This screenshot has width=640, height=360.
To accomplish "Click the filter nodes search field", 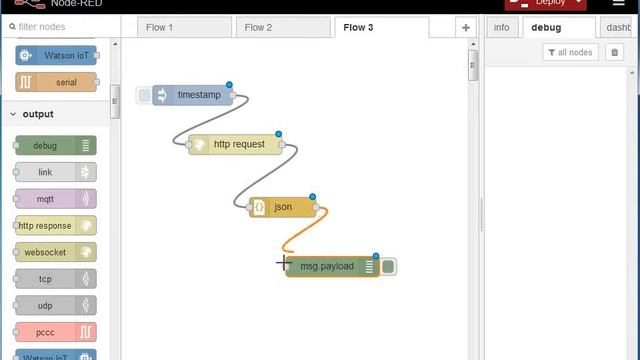I will pyautogui.click(x=61, y=27).
